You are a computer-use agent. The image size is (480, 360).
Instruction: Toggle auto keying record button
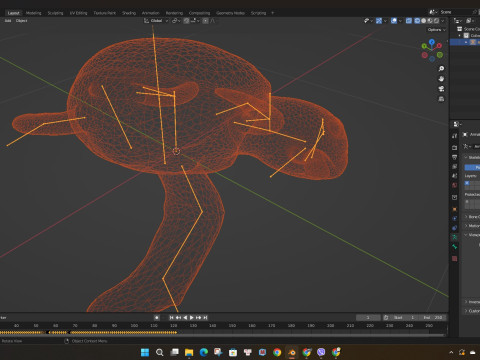tap(157, 318)
